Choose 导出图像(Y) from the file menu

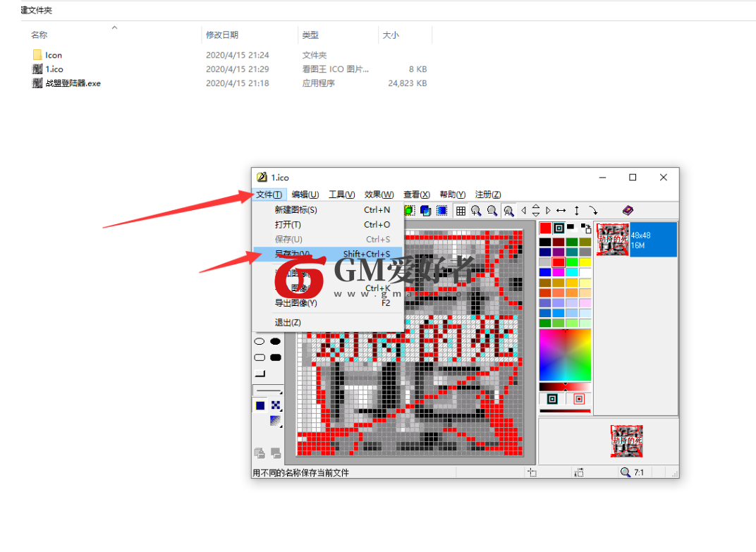(328, 302)
